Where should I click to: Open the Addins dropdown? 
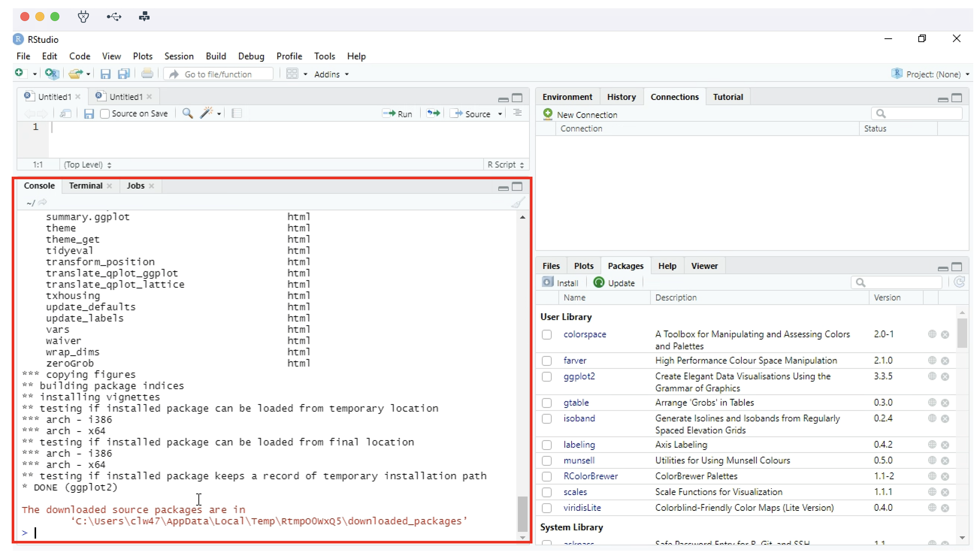(331, 74)
